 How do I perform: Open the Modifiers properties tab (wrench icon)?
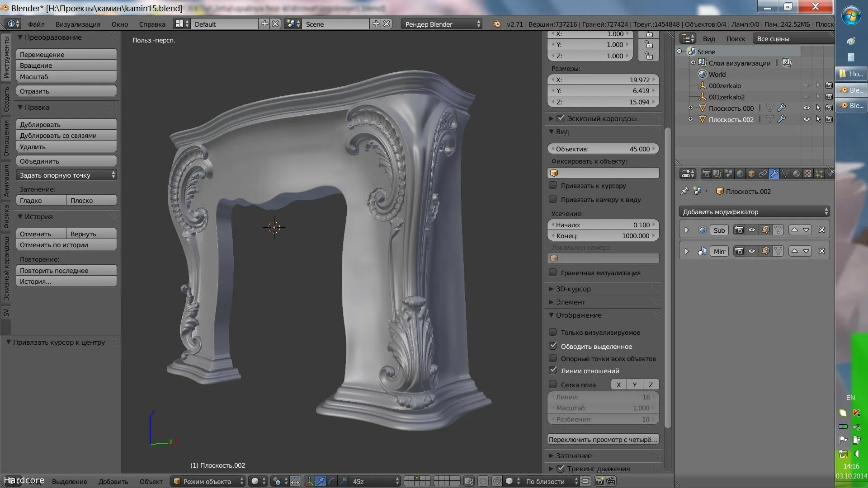[774, 174]
